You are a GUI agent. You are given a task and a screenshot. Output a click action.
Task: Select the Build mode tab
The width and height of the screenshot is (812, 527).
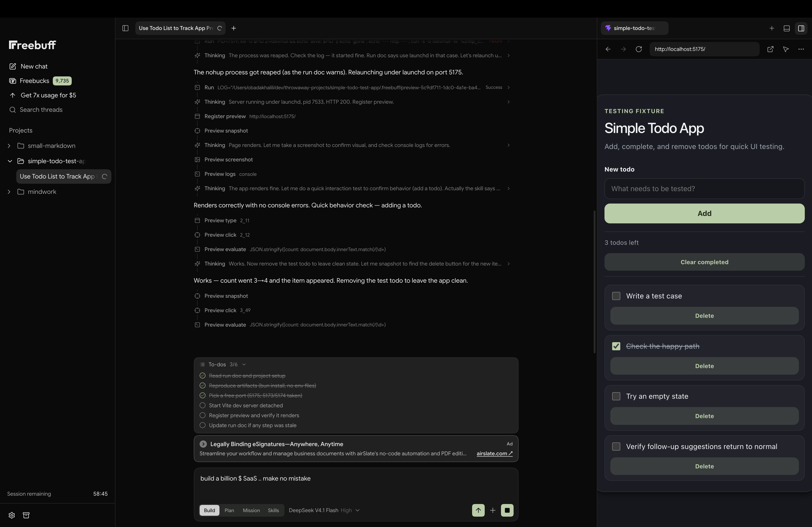point(210,510)
